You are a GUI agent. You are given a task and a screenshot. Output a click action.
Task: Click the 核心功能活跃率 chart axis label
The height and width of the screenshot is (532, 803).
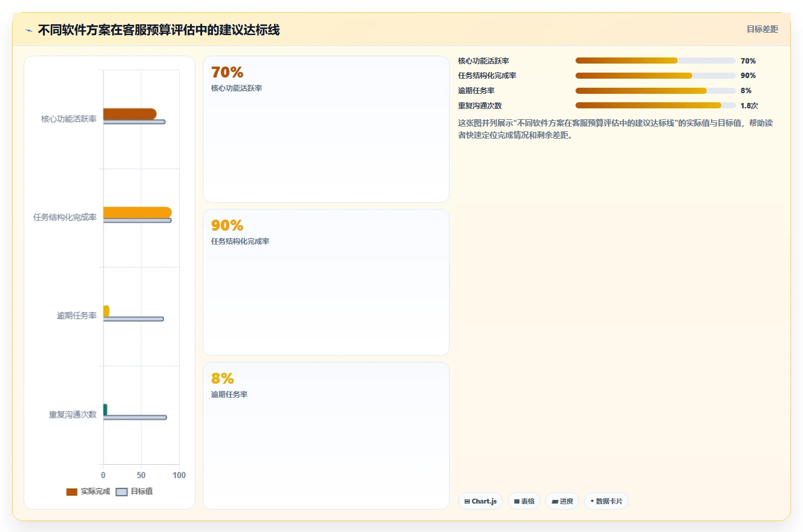click(68, 119)
